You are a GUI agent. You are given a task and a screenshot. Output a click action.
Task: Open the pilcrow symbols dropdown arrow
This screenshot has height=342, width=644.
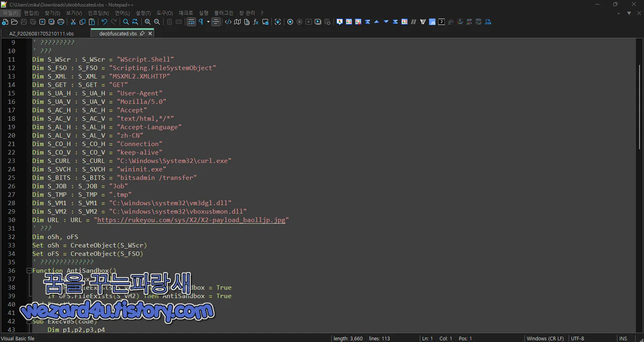pyautogui.click(x=208, y=22)
